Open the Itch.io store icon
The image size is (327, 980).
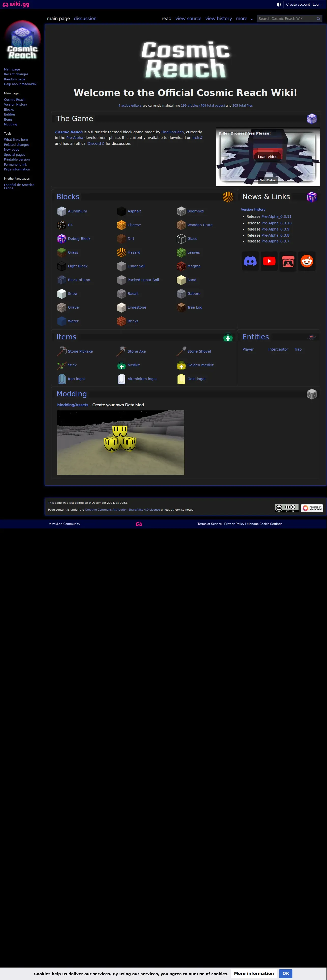pyautogui.click(x=288, y=261)
